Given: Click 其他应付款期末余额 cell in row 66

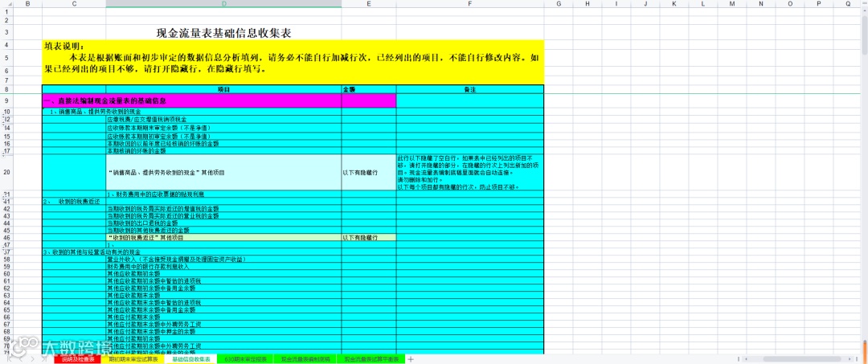Looking at the screenshot, I should pos(223,317).
